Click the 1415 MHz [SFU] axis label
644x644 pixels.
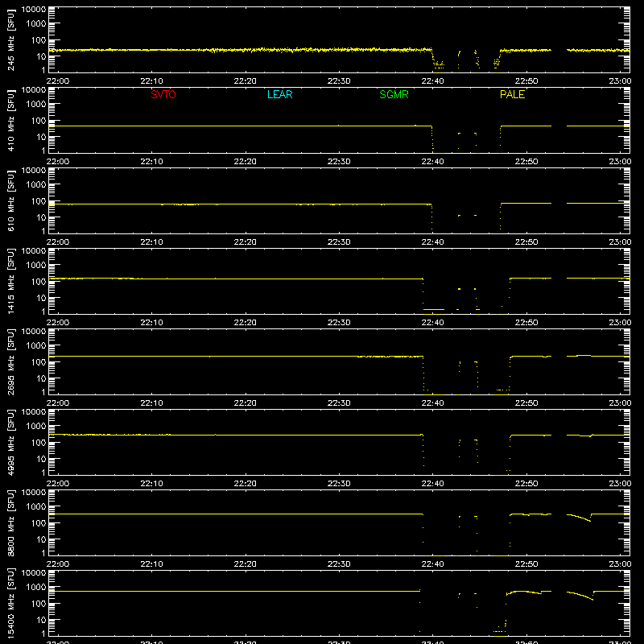[11, 281]
